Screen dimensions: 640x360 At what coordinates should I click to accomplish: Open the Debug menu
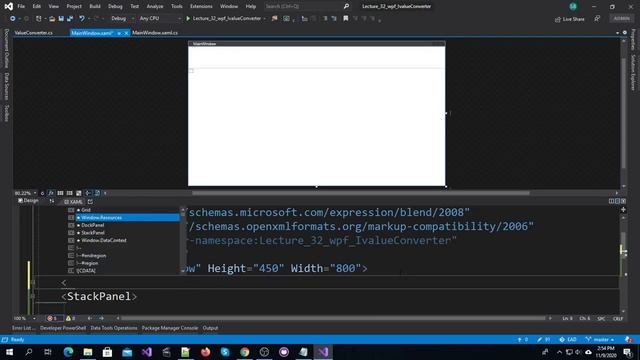coord(115,7)
